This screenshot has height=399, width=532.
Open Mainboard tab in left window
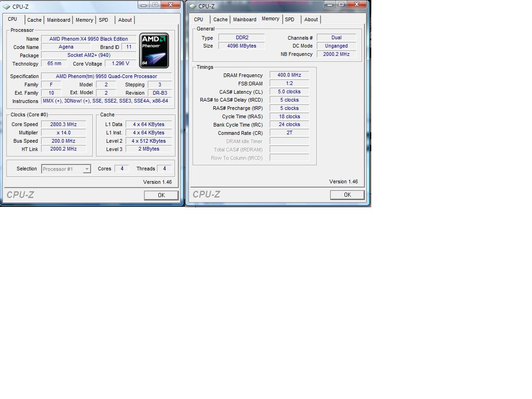58,20
